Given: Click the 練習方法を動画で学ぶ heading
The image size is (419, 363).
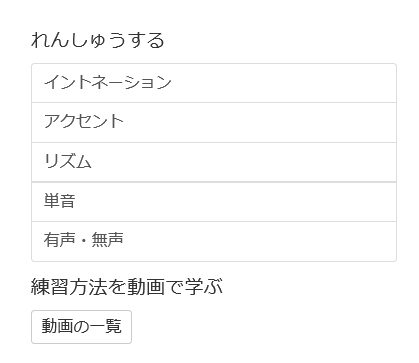Looking at the screenshot, I should point(127,287).
